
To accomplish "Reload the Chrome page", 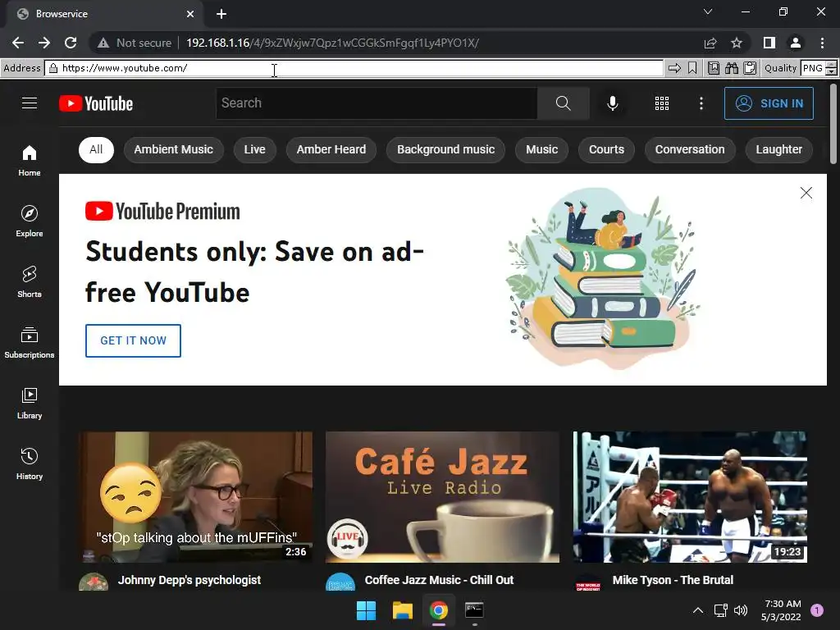I will pyautogui.click(x=71, y=43).
